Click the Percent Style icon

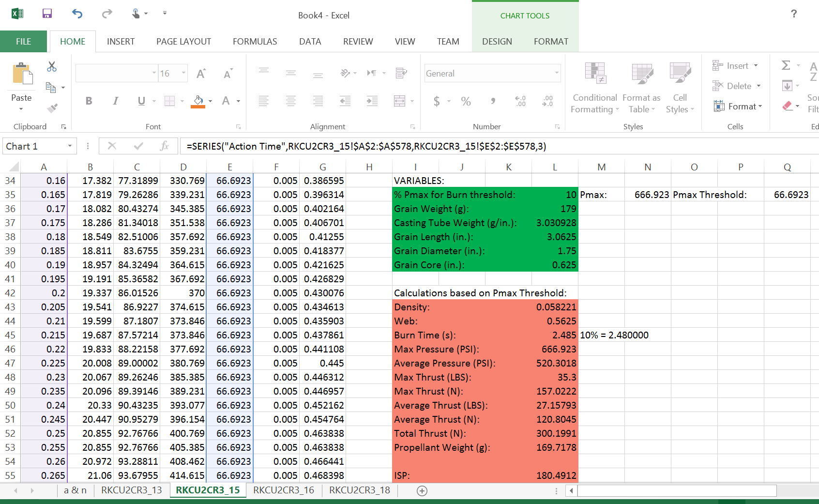coord(466,101)
